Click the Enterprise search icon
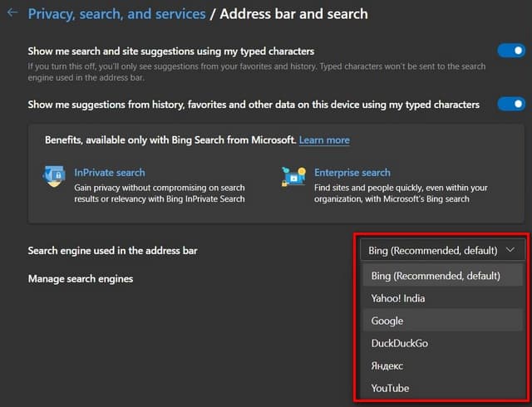This screenshot has height=407, width=532. point(293,176)
